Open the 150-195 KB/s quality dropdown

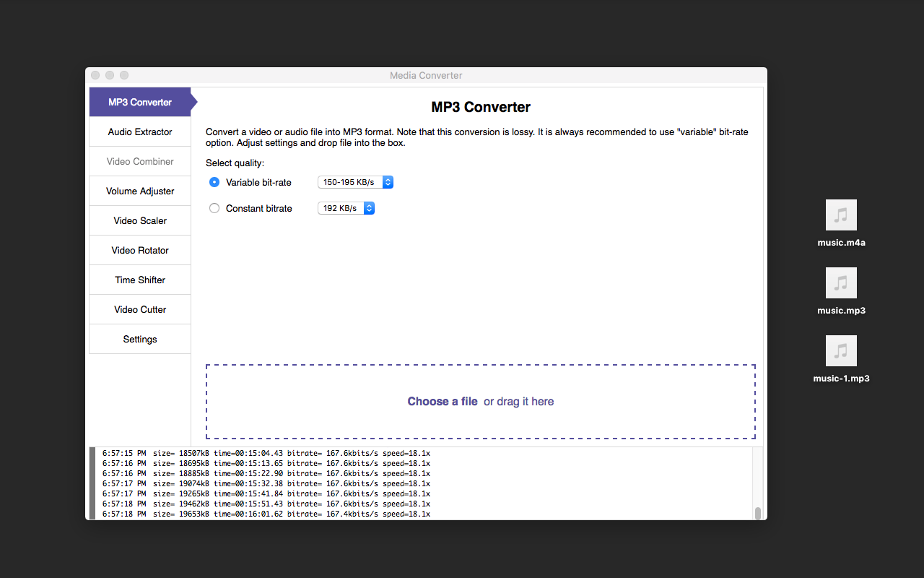(350, 182)
